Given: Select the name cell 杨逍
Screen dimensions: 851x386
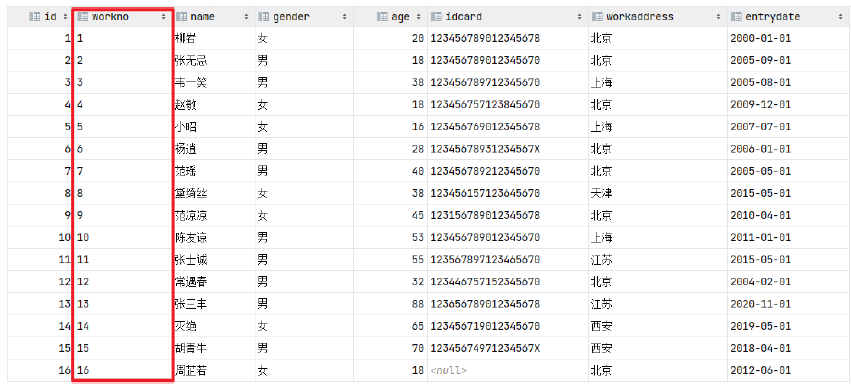Looking at the screenshot, I should (x=214, y=149).
